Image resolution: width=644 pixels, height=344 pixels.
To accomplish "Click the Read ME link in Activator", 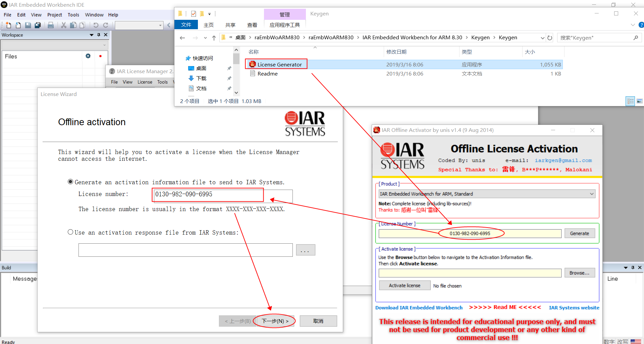I will click(505, 307).
